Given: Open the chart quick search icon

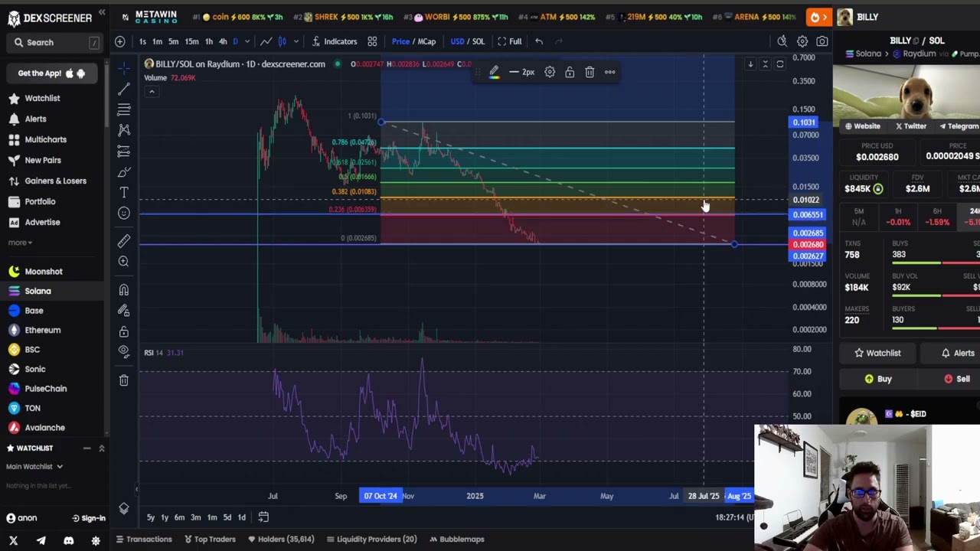Looking at the screenshot, I should tap(782, 41).
